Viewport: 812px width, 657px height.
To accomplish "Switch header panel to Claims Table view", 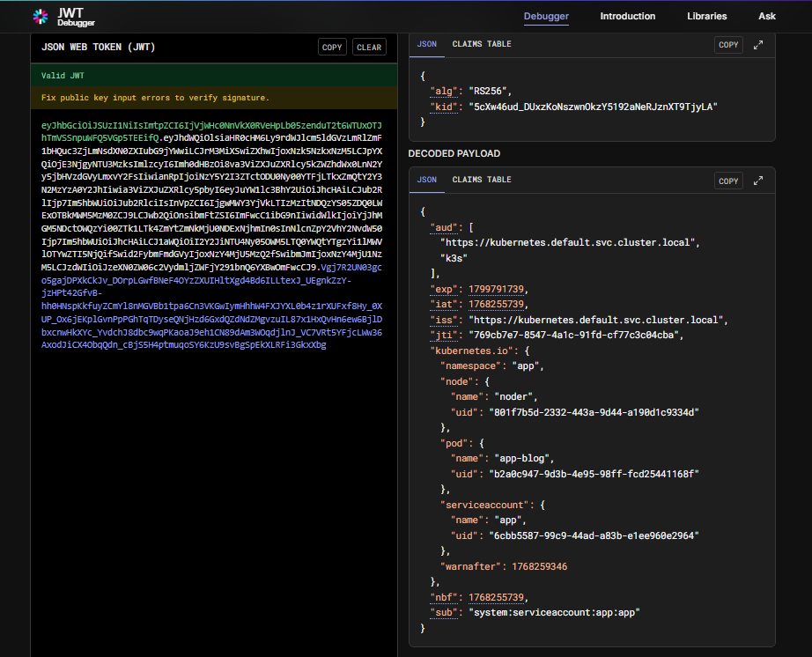I will click(481, 44).
